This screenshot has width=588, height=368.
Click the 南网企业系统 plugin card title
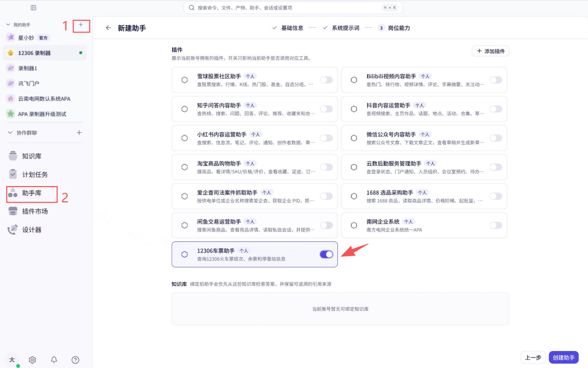tap(383, 222)
